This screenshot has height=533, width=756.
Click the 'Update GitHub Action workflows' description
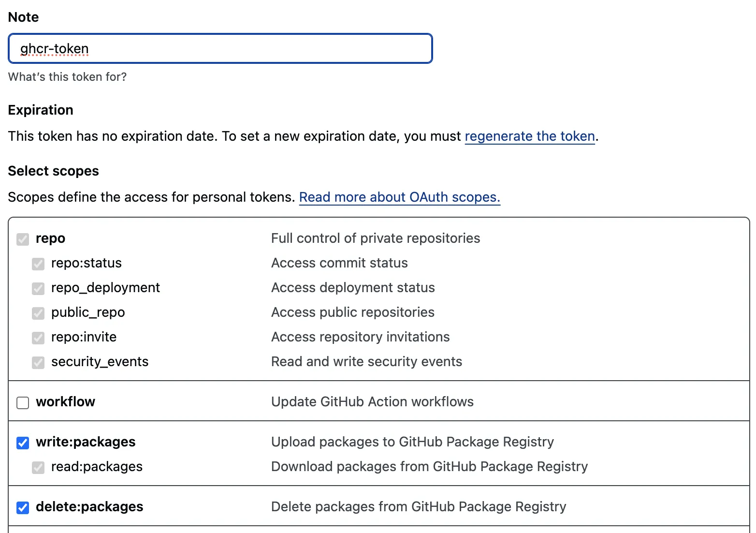372,402
